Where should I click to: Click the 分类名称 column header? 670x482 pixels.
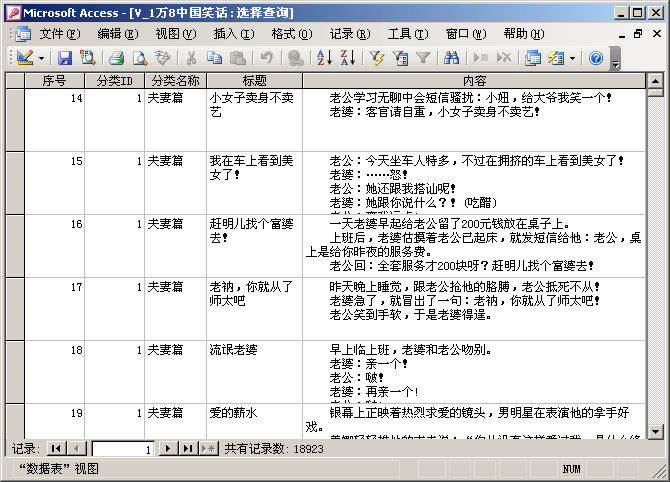point(176,81)
